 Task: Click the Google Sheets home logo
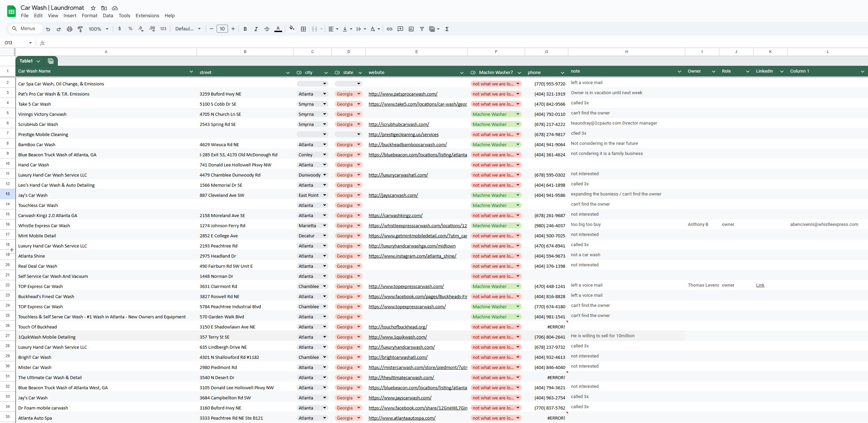coord(11,11)
